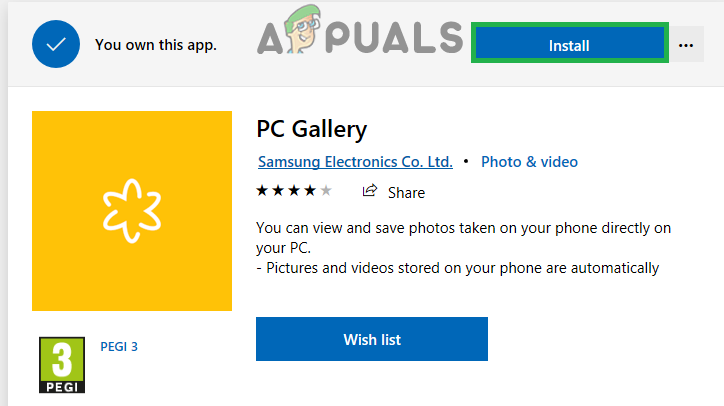Open the PEGI 3 text link
The image size is (724, 406).
click(x=119, y=347)
